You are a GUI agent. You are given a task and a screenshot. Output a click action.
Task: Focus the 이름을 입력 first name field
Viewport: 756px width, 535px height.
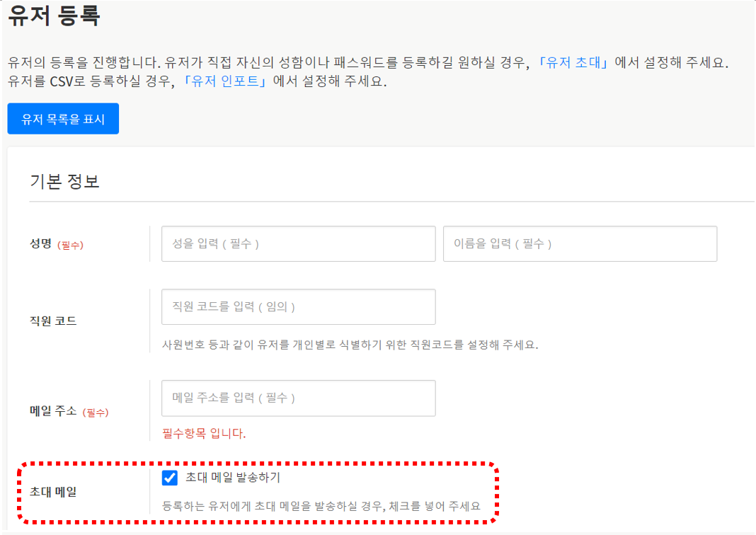[580, 244]
